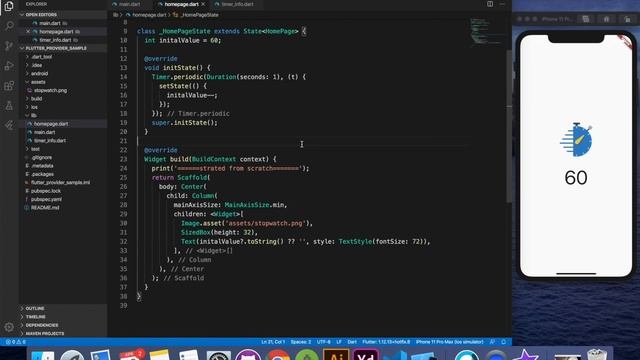Expand the android folder
Viewport: 640px width, 360px height.
39,73
